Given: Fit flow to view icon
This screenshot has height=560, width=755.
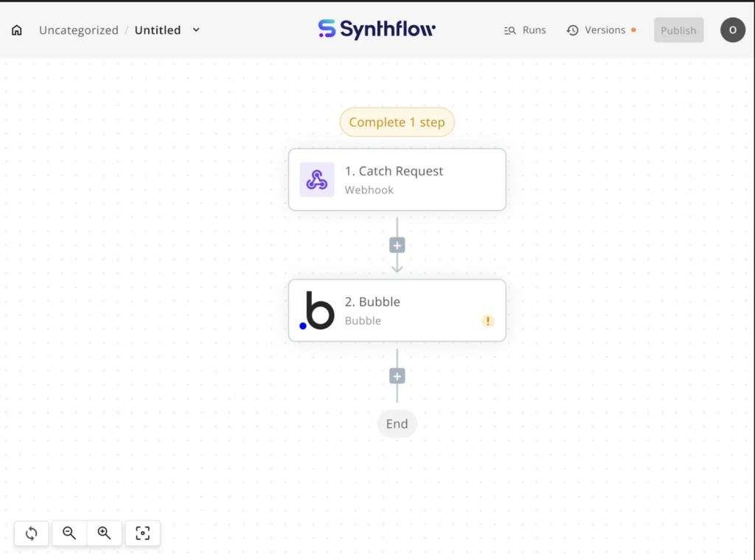Looking at the screenshot, I should [x=142, y=533].
